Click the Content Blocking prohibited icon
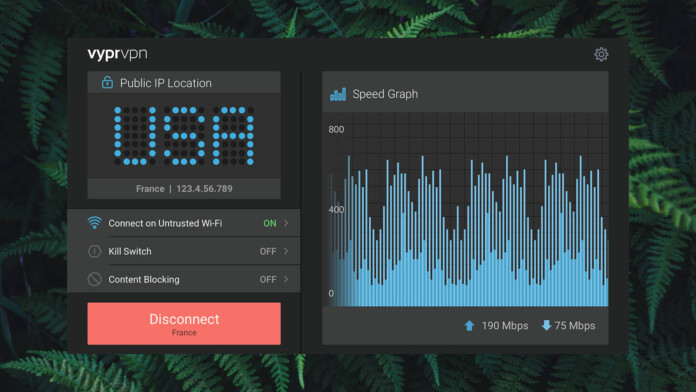 pyautogui.click(x=94, y=279)
